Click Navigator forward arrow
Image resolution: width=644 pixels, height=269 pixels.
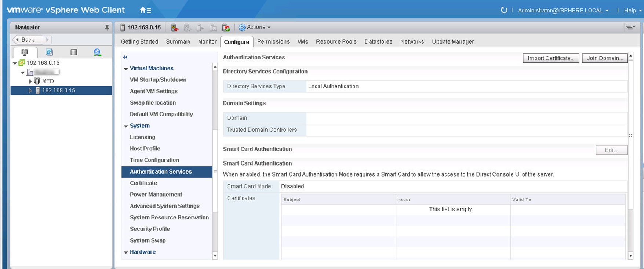tap(47, 40)
